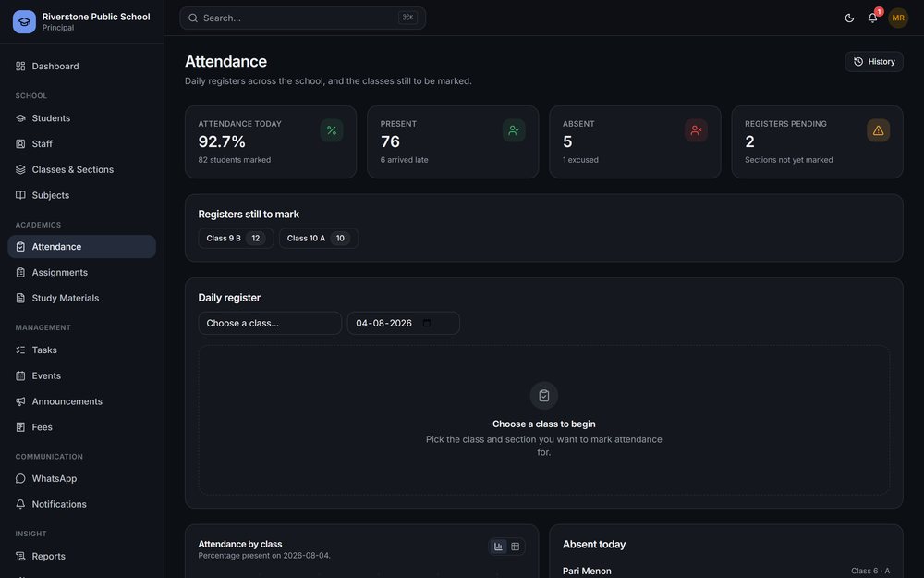The height and width of the screenshot is (578, 924).
Task: Click the Registers Pending warning icon
Action: [x=878, y=130]
